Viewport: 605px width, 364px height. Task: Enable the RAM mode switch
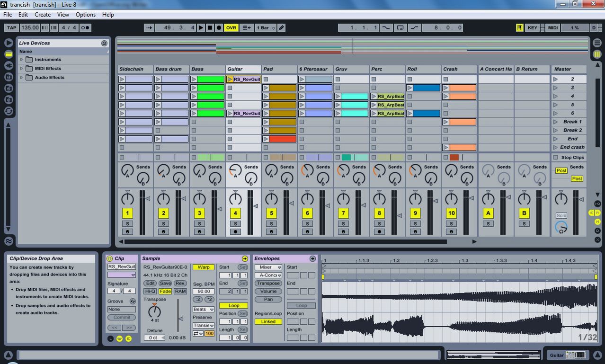point(180,291)
